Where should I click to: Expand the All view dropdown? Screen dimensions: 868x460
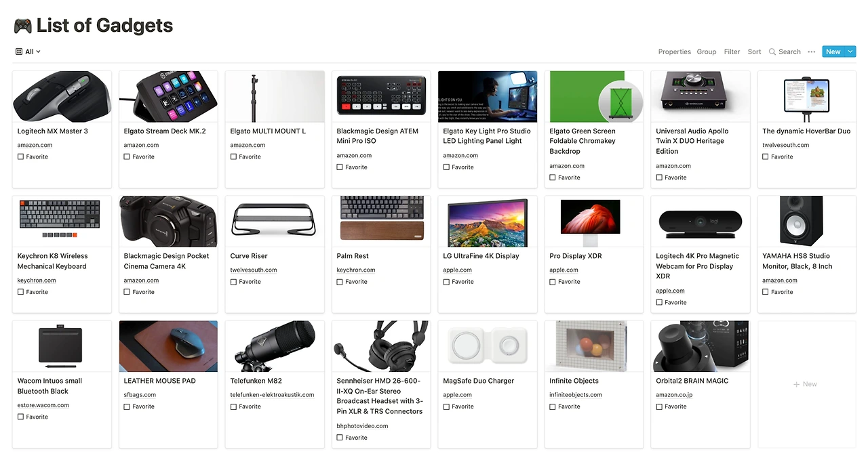(28, 51)
